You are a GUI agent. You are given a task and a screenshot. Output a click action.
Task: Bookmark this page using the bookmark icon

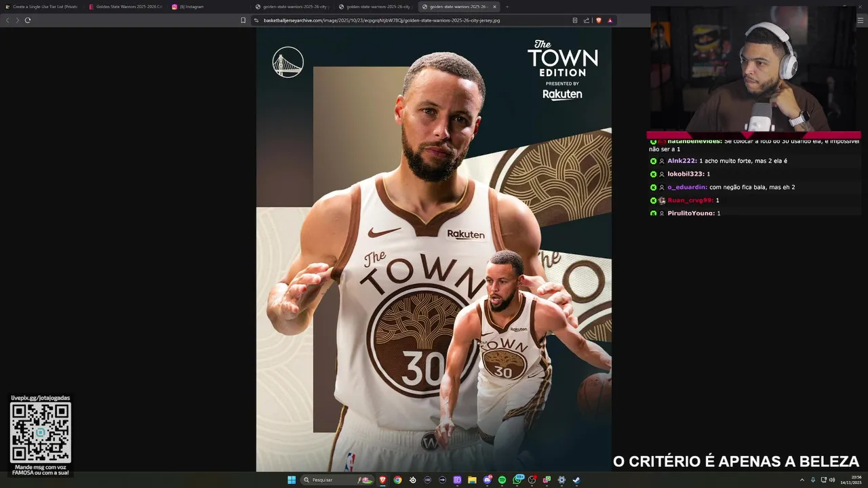(x=243, y=20)
